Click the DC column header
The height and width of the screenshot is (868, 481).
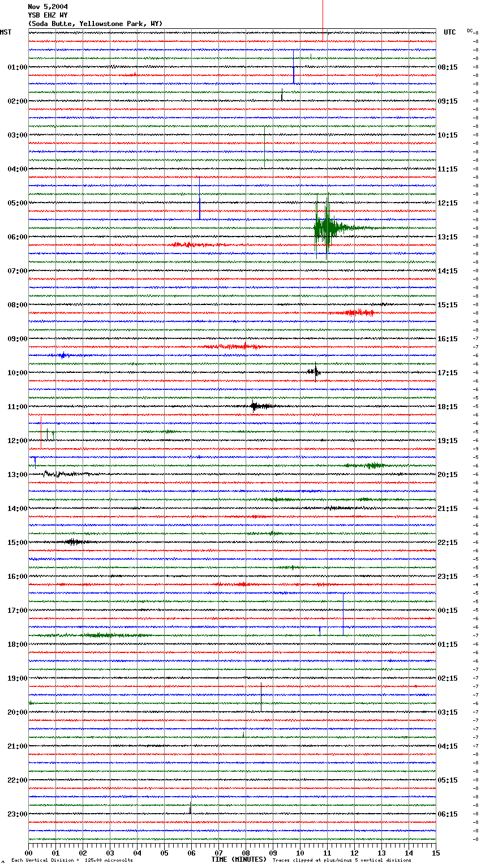470,31
